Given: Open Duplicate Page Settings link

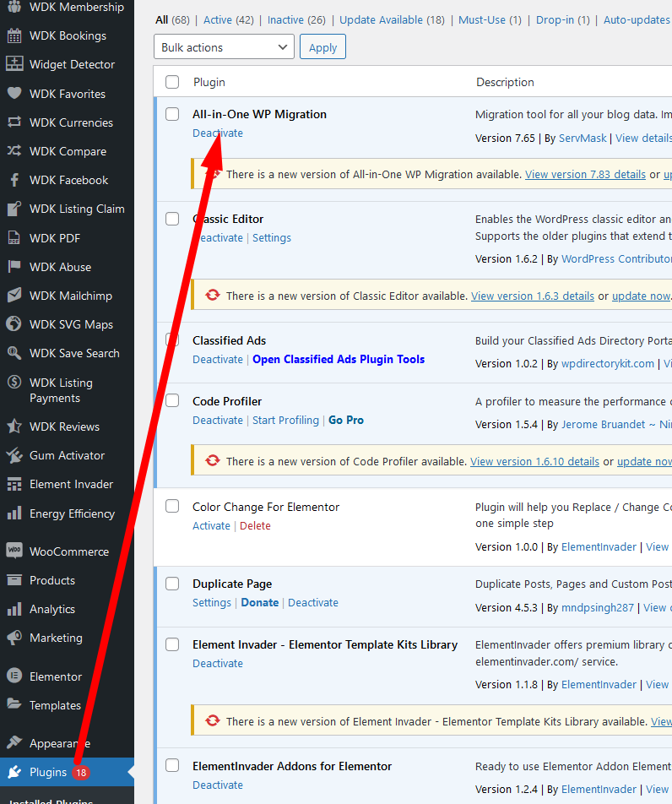Looking at the screenshot, I should click(x=212, y=603).
